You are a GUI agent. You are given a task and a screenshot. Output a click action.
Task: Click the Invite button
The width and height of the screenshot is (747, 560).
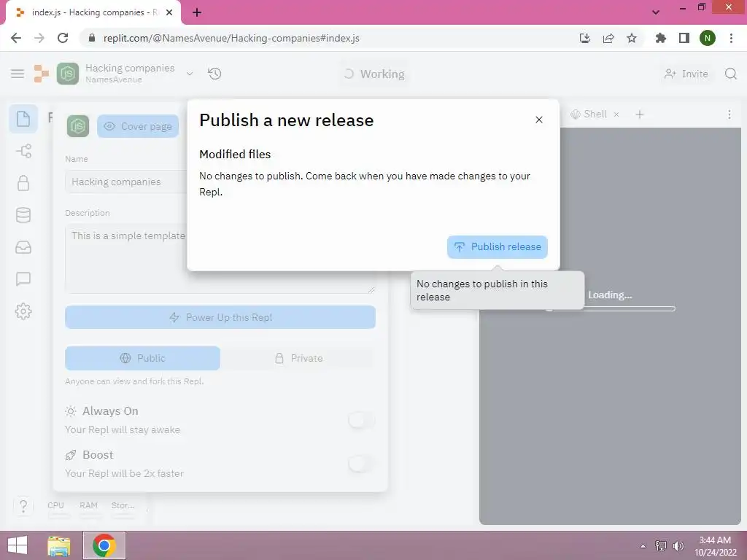tap(686, 74)
